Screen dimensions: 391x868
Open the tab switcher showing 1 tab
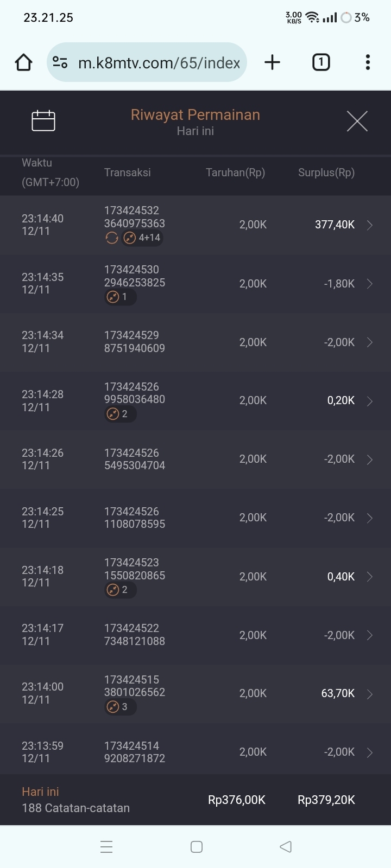pyautogui.click(x=321, y=62)
